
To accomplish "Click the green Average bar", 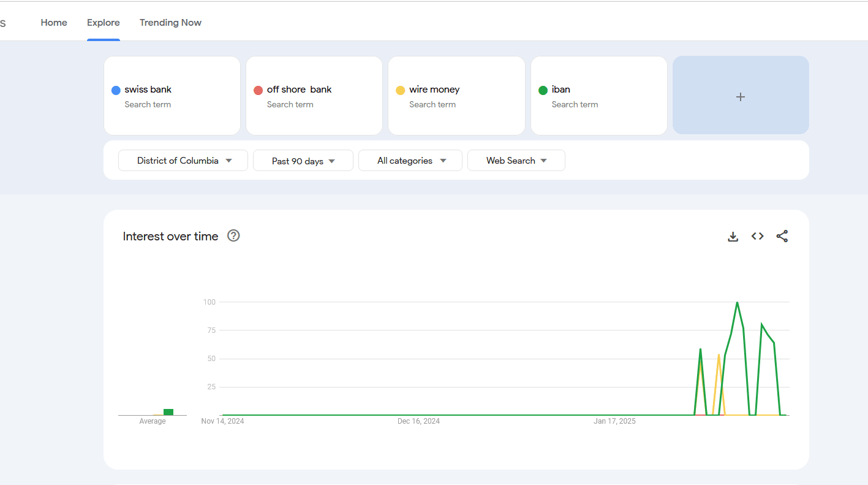I will [168, 412].
